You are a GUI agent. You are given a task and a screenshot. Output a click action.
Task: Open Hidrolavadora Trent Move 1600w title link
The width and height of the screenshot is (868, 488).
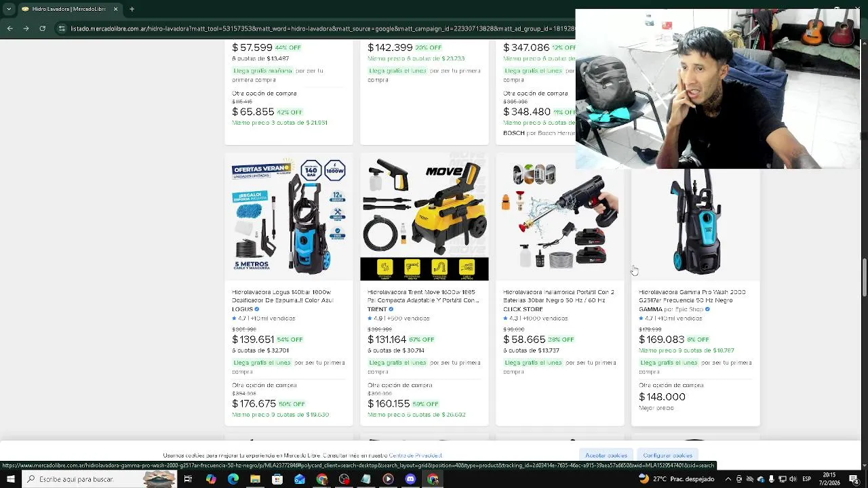[x=423, y=296]
